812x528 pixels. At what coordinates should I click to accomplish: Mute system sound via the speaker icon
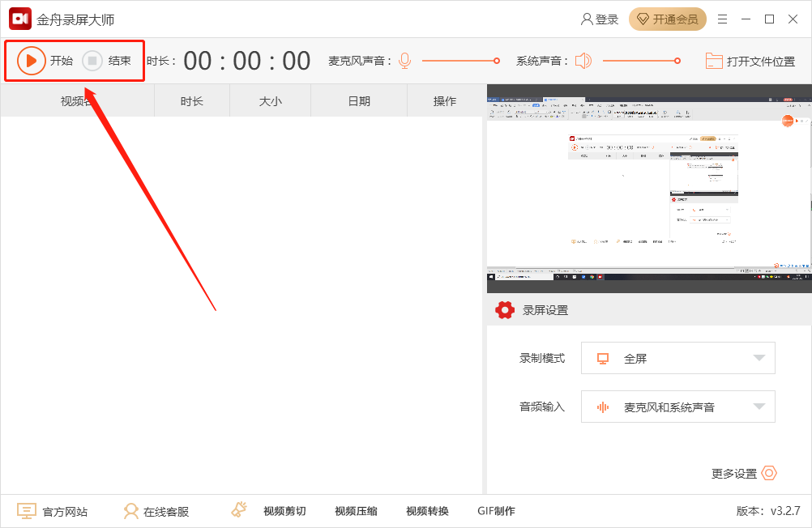[x=583, y=61]
